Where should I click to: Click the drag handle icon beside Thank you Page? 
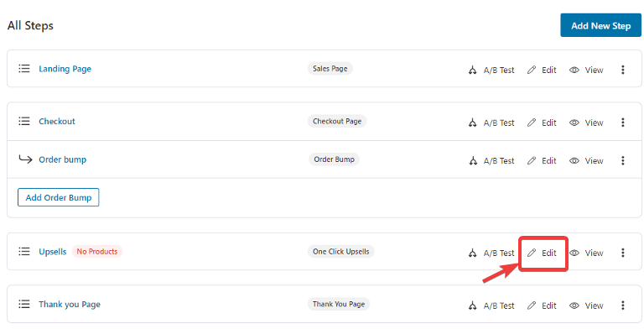[24, 304]
